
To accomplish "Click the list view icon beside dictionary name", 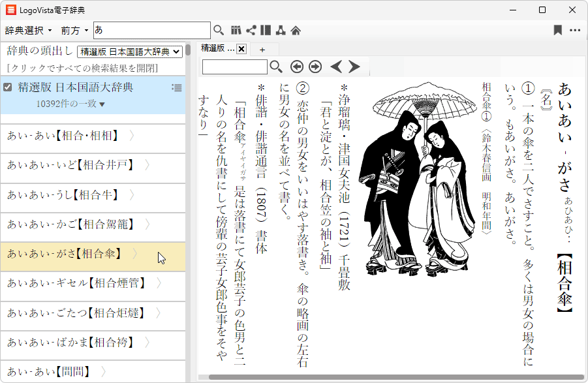I will coord(176,87).
